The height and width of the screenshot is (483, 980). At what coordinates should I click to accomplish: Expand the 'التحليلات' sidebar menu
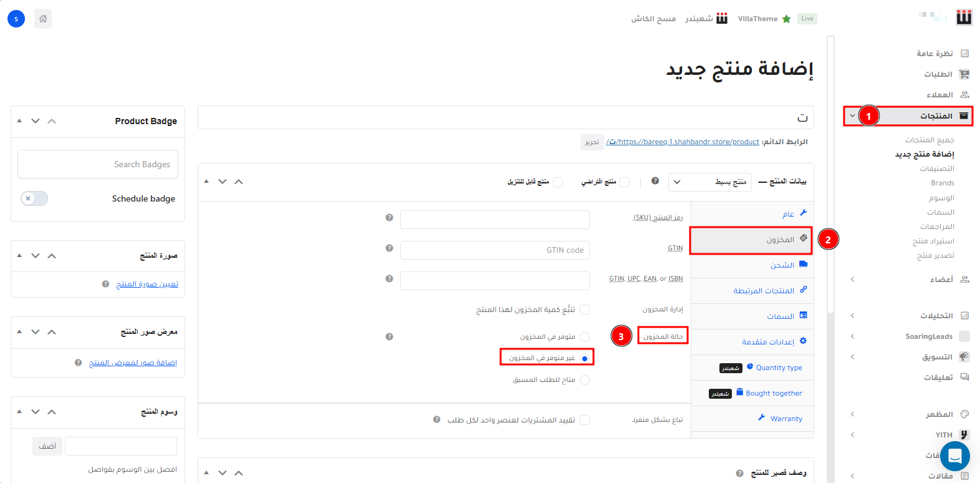[x=937, y=316]
